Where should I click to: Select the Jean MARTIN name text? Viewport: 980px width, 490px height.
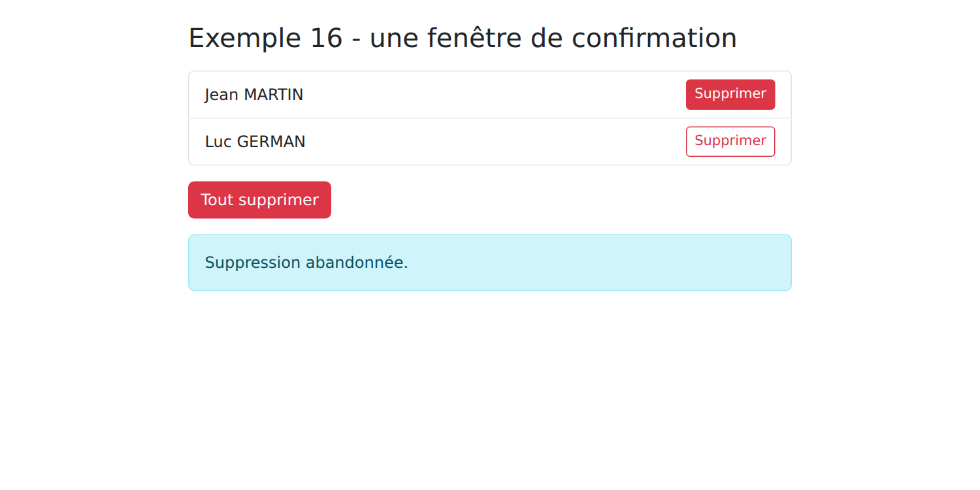coord(254,95)
